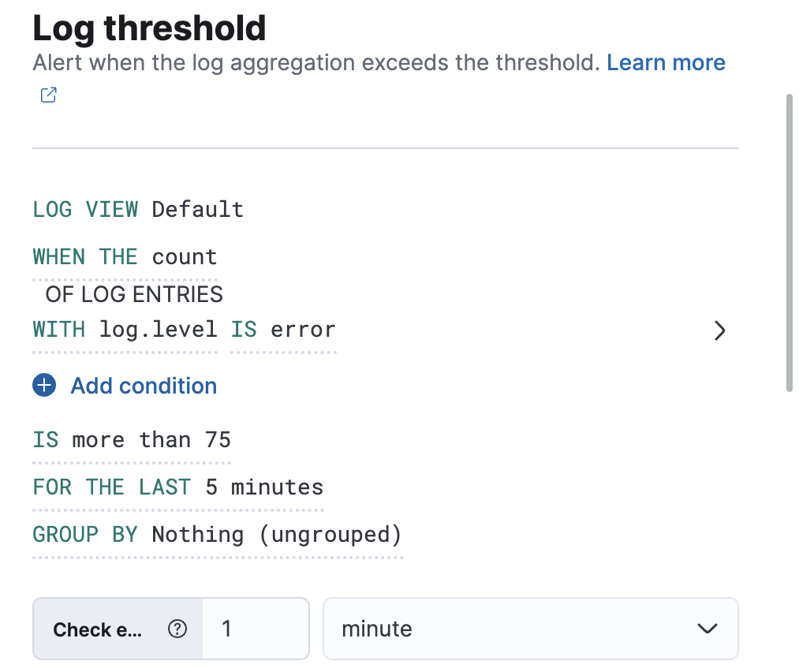Screen dimensions: 799x672
Task: Click the question mark help icon in Check every
Action: (177, 629)
